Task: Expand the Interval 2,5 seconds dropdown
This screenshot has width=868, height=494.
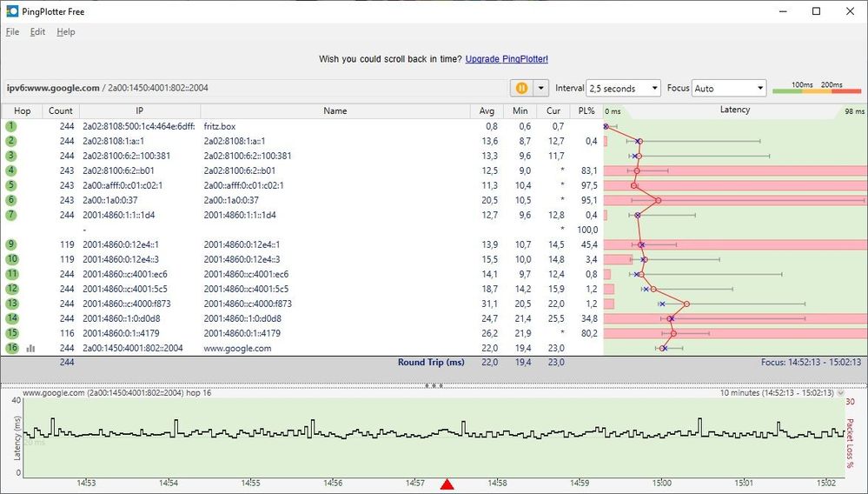Action: click(x=624, y=88)
